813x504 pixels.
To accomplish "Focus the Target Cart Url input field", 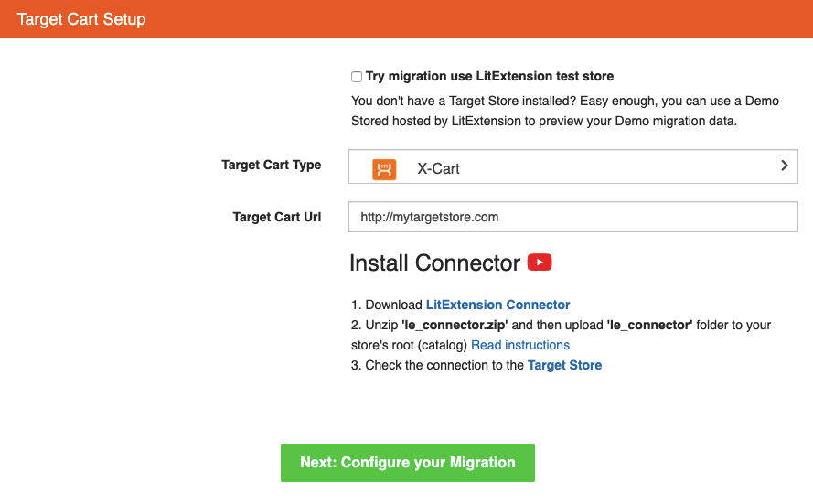I will coord(572,217).
